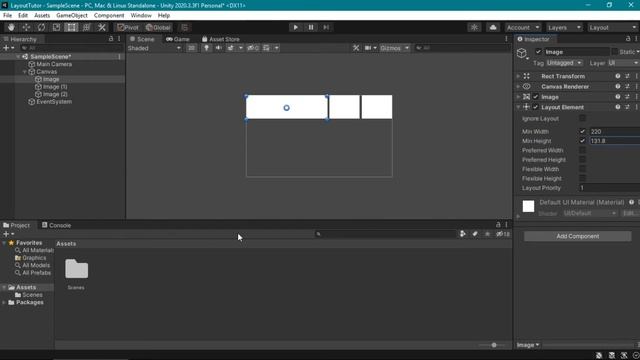This screenshot has width=640, height=360.
Task: Start Play mode
Action: point(296,27)
